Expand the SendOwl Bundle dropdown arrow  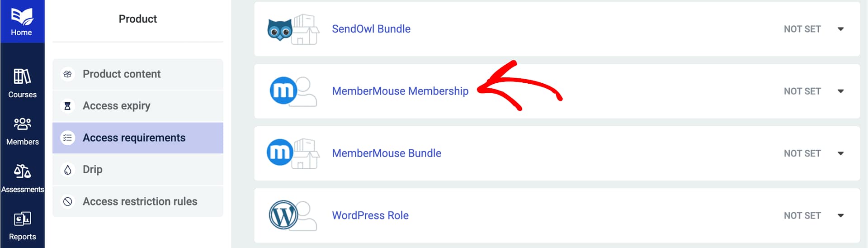[840, 29]
